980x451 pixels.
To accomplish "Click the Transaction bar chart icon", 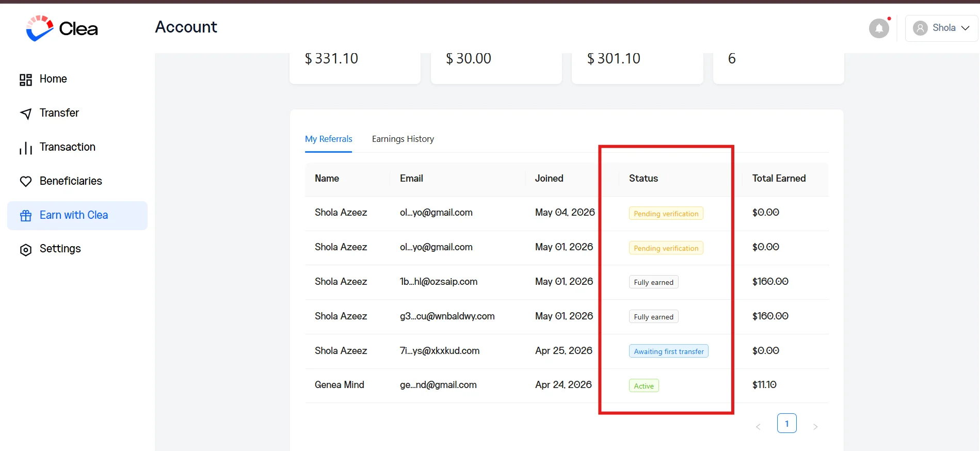I will point(26,148).
